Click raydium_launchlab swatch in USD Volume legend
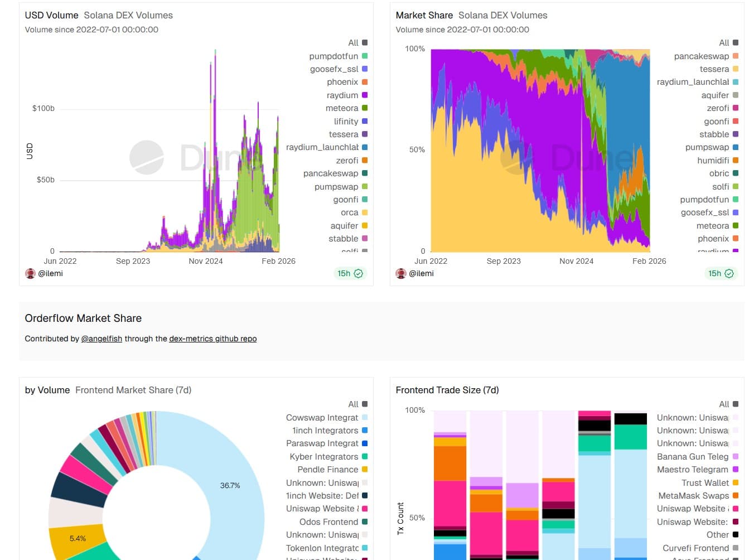Viewport: 754px width, 560px height. point(365,147)
